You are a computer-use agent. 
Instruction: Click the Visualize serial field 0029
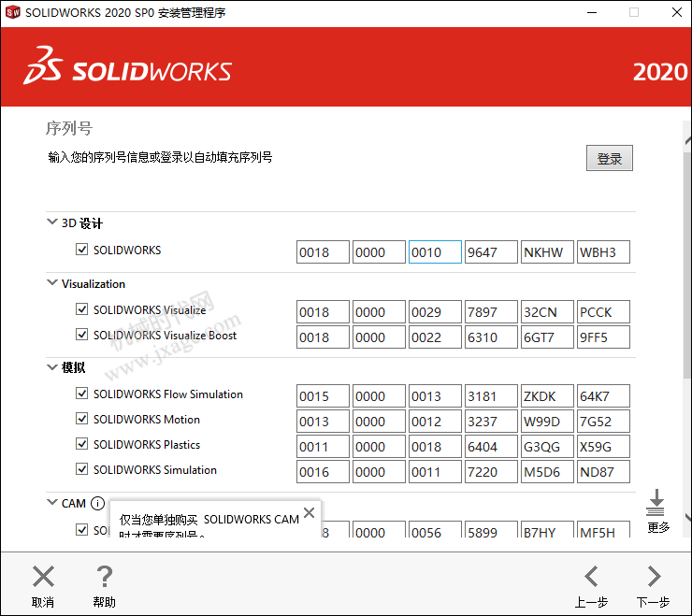435,312
